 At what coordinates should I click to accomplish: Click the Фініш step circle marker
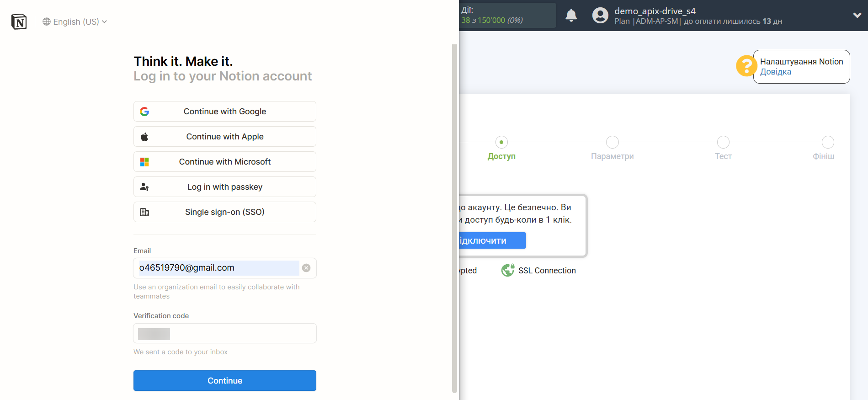[828, 142]
